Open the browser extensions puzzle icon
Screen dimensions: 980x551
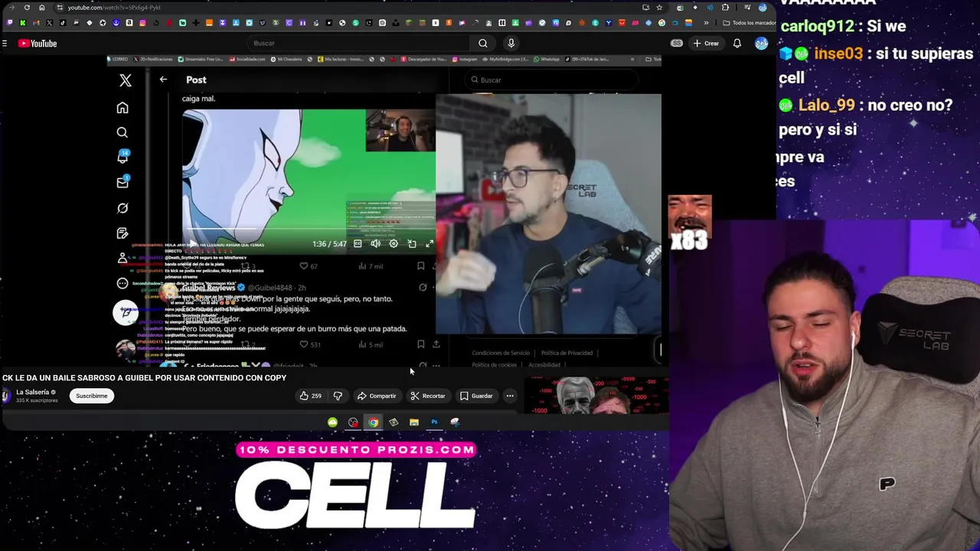(x=725, y=8)
